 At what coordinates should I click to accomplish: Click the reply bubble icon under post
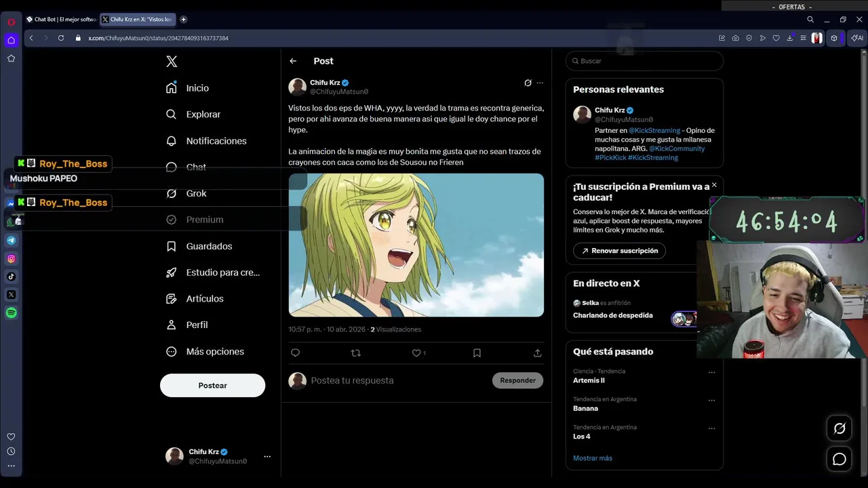(295, 353)
